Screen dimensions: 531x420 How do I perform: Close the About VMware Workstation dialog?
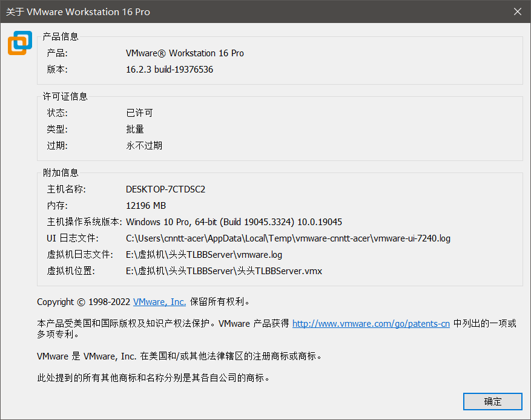[518, 11]
